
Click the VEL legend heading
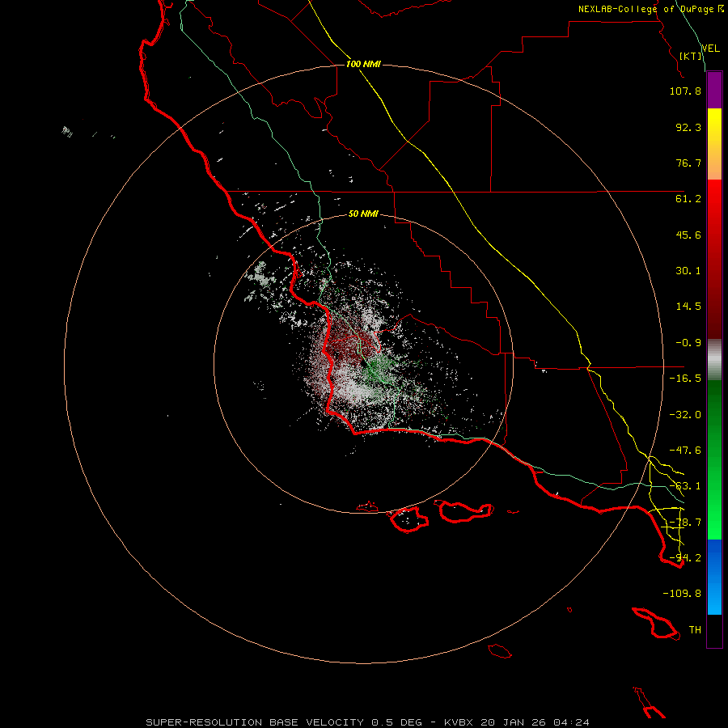(x=710, y=49)
